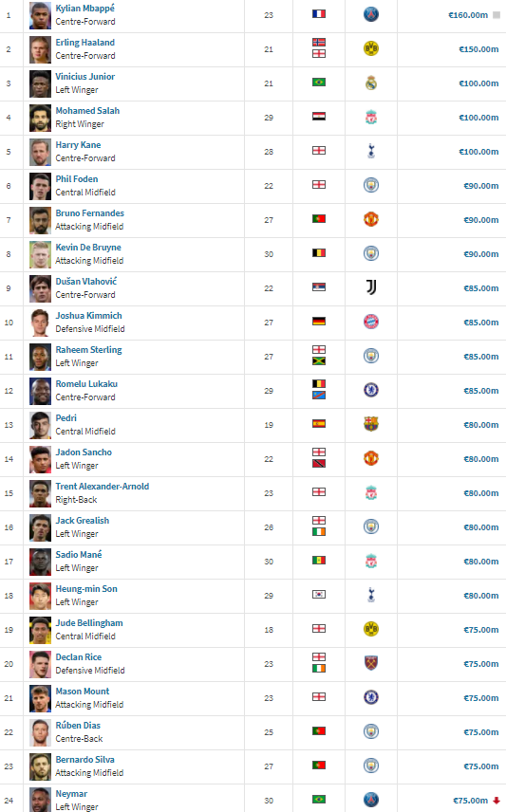Click the Juventus logo beside Dušan Vlahović
This screenshot has height=812, width=506.
coord(370,287)
